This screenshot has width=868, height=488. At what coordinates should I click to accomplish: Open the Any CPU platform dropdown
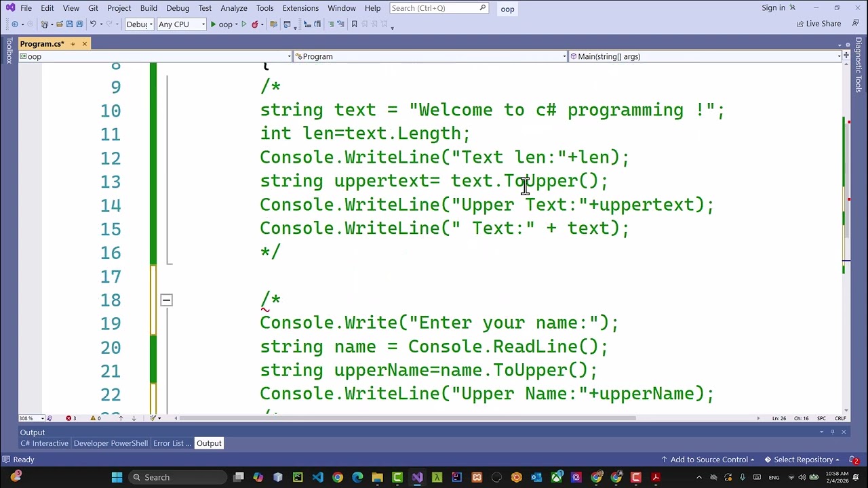click(181, 24)
